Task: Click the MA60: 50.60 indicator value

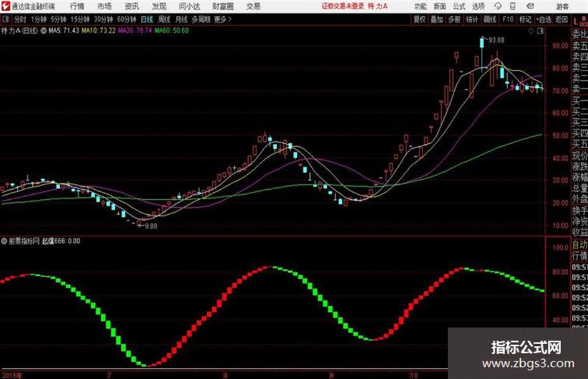Action: [171, 30]
